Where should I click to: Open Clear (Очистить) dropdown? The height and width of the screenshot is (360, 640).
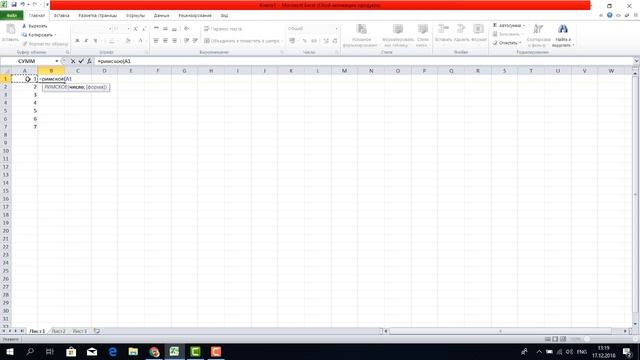tap(507, 43)
